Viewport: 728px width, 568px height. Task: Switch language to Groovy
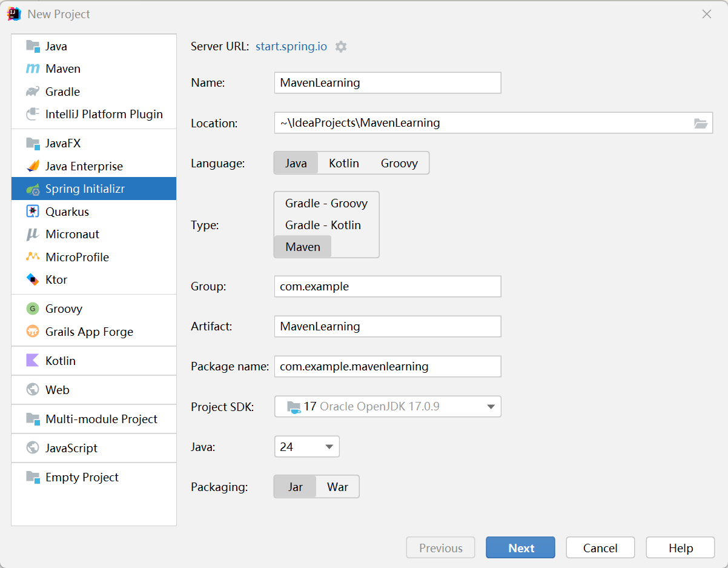pyautogui.click(x=399, y=163)
